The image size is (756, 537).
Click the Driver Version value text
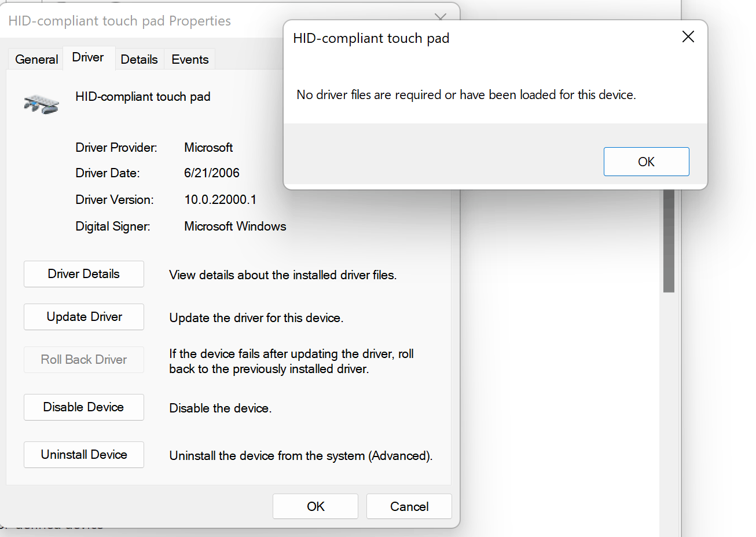221,199
